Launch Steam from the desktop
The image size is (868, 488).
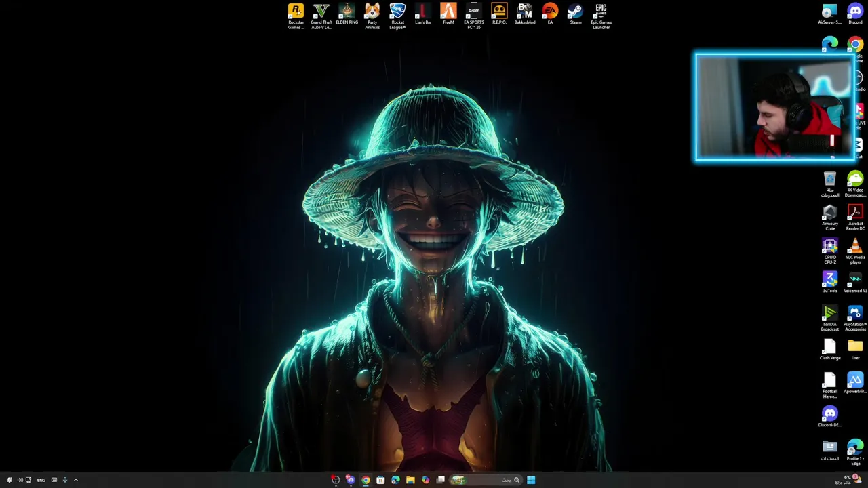[576, 14]
